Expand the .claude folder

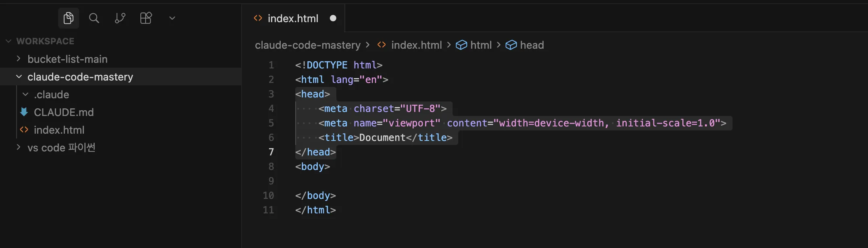[x=51, y=95]
